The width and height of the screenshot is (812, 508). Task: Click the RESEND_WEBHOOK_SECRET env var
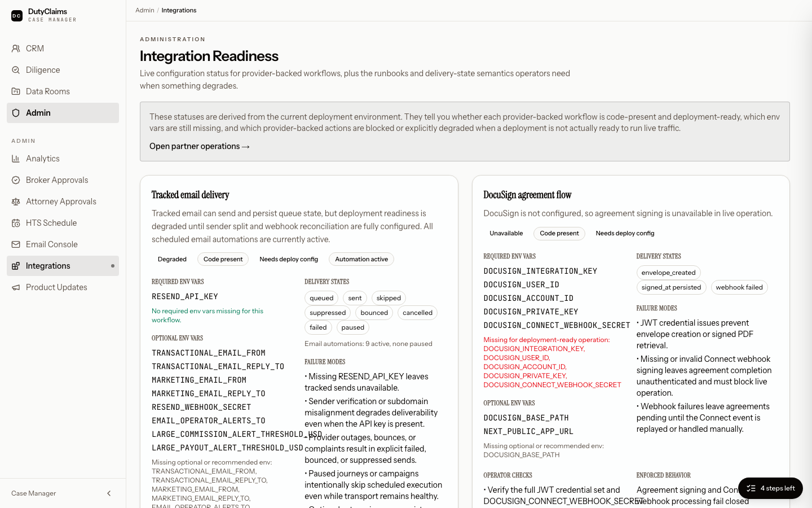click(x=201, y=407)
